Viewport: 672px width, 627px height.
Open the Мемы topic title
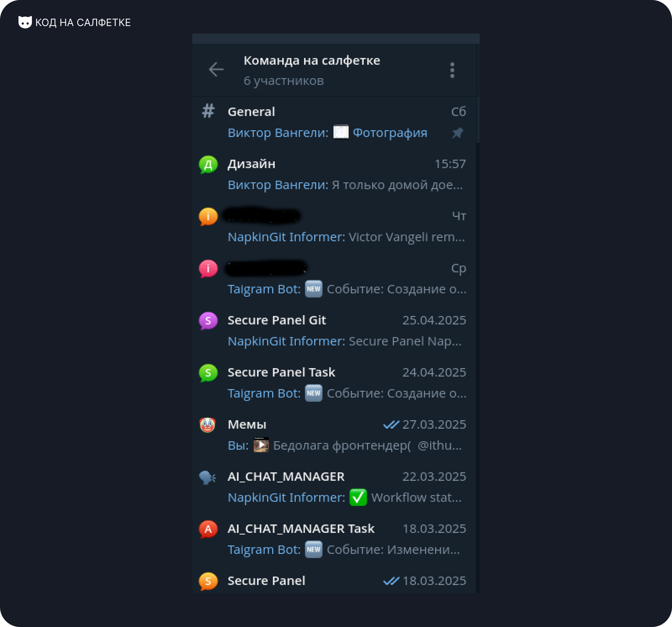pos(247,424)
